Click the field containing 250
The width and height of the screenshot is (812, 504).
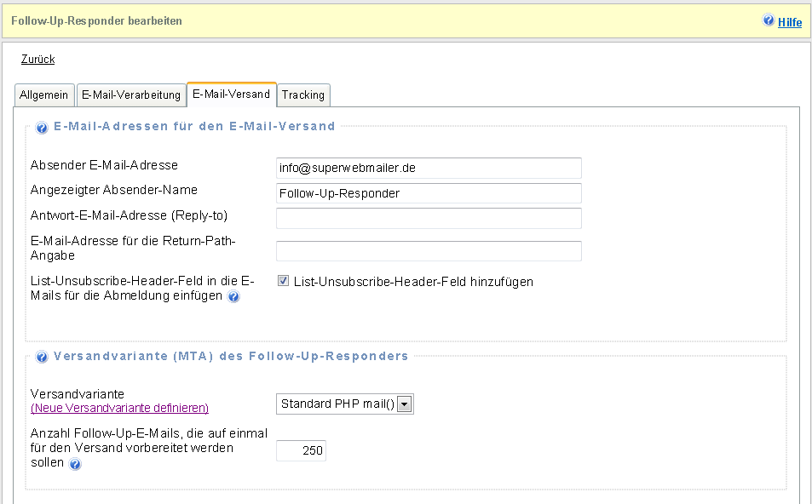click(301, 450)
